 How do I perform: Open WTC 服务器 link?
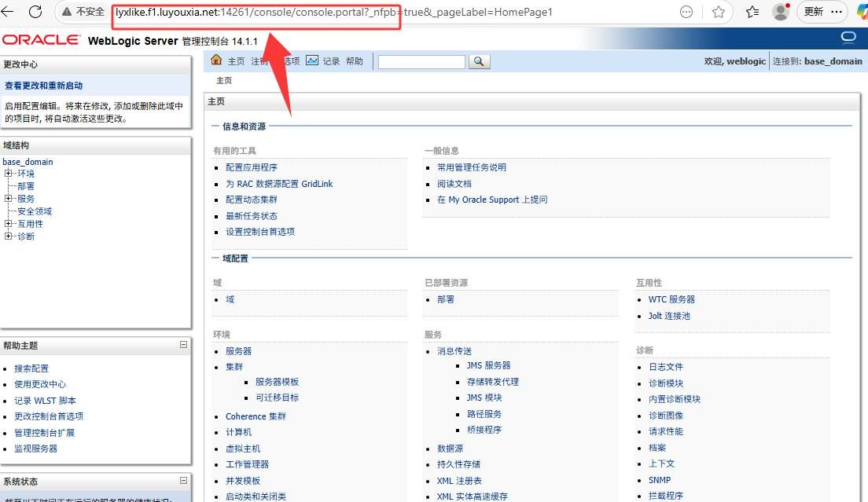(x=671, y=299)
